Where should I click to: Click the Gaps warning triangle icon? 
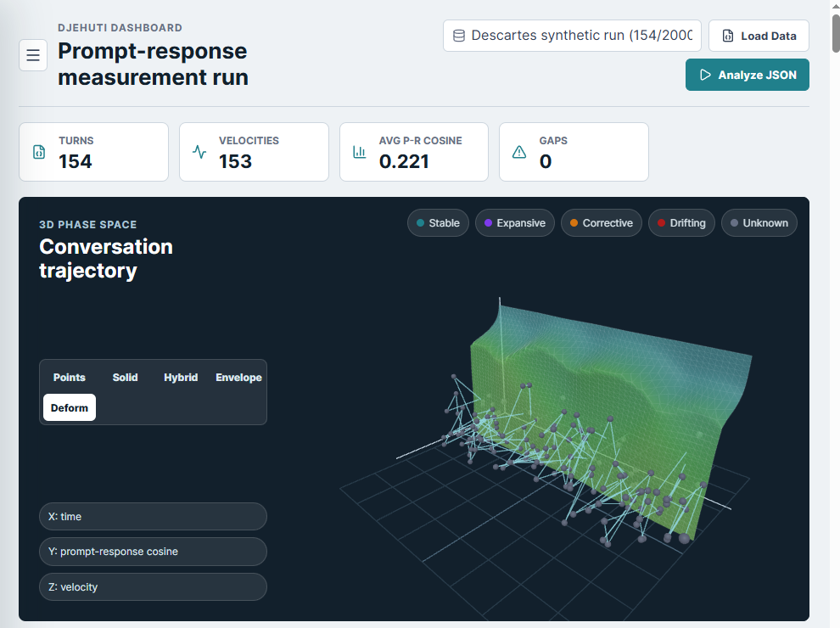[519, 152]
